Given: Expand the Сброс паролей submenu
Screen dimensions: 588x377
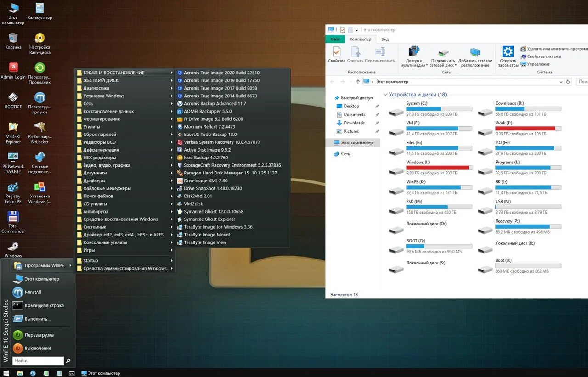Looking at the screenshot, I should 125,135.
